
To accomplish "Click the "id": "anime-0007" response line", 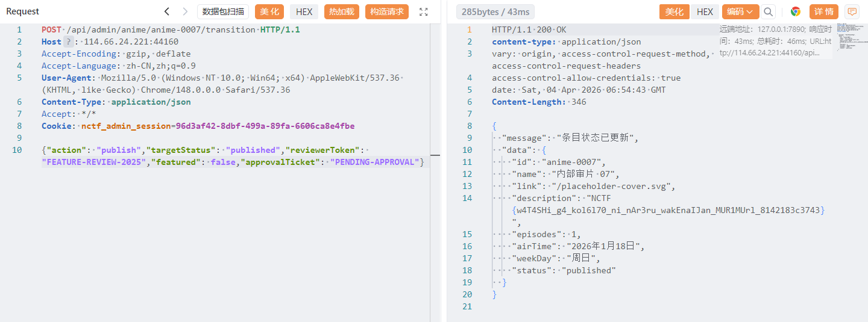I will pyautogui.click(x=559, y=162).
